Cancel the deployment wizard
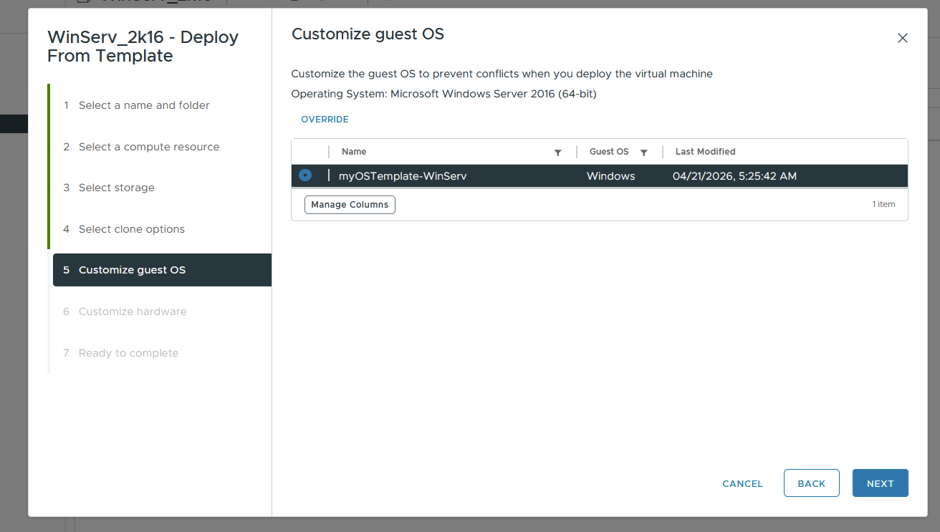Screen dimensions: 940x532 coord(742,483)
